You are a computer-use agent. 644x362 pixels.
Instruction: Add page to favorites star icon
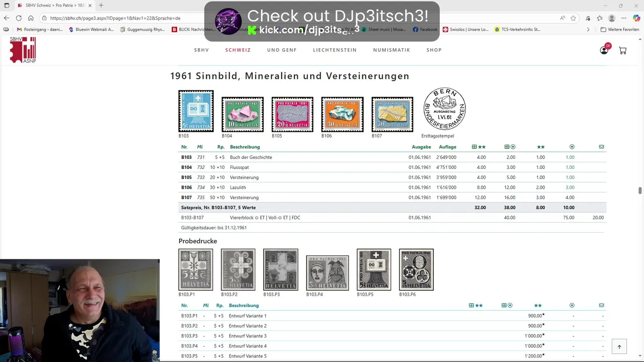(x=573, y=18)
